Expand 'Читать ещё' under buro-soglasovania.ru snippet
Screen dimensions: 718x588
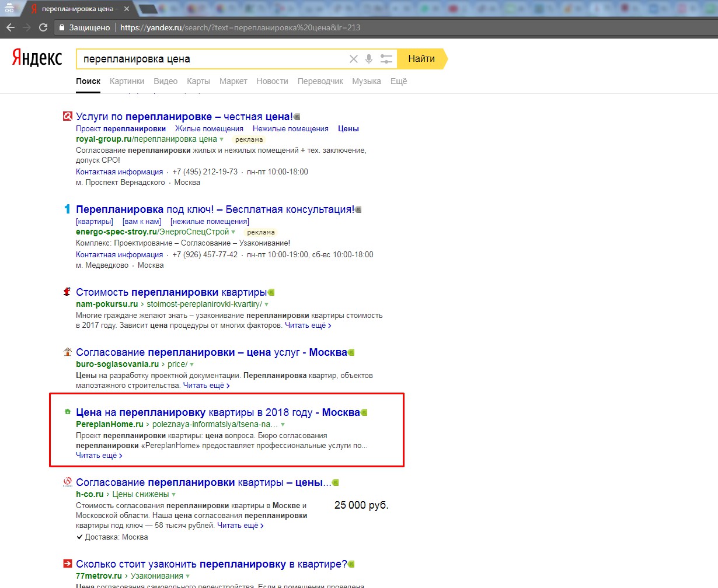click(207, 386)
